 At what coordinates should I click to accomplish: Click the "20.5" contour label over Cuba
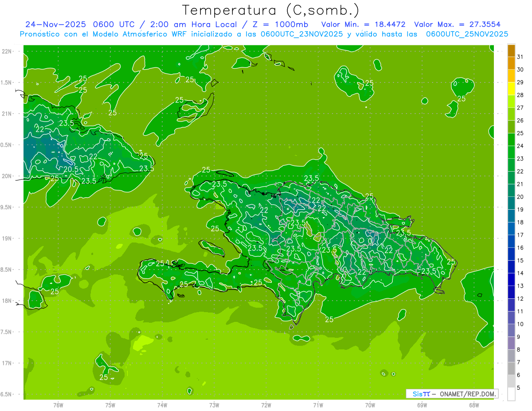pos(71,169)
